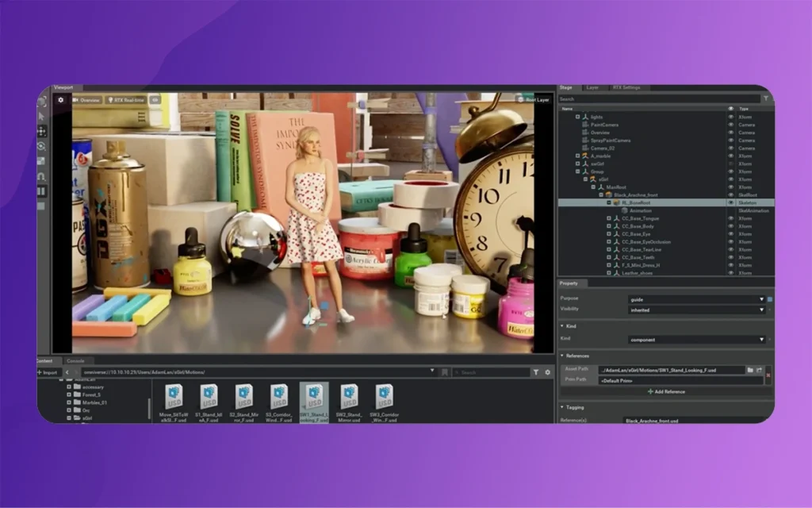Select Black_Arachne_front in stage tree
812x508 pixels.
tap(635, 195)
